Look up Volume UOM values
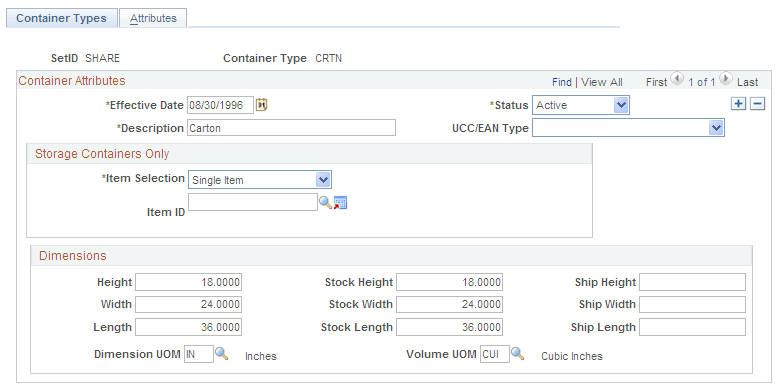 tap(517, 354)
